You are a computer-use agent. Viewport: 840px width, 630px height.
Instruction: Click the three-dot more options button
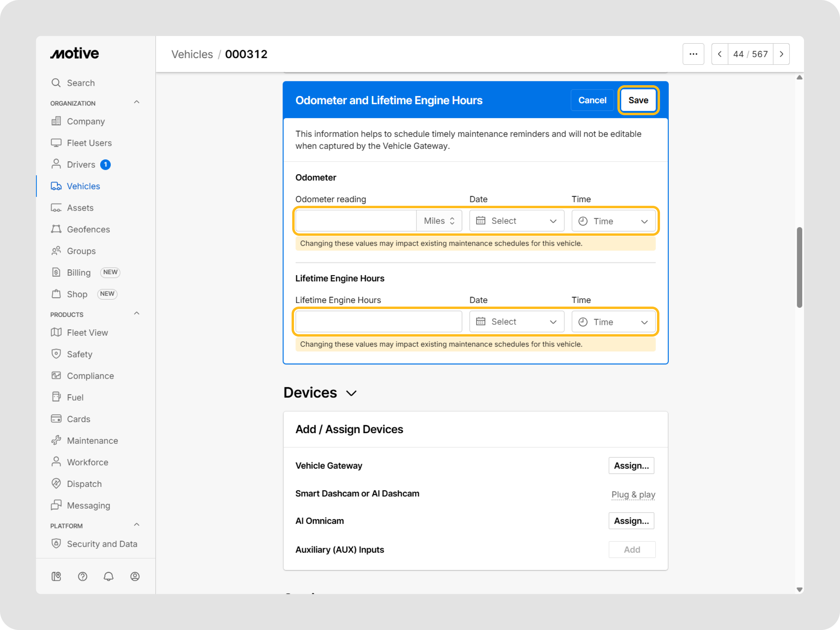(693, 54)
